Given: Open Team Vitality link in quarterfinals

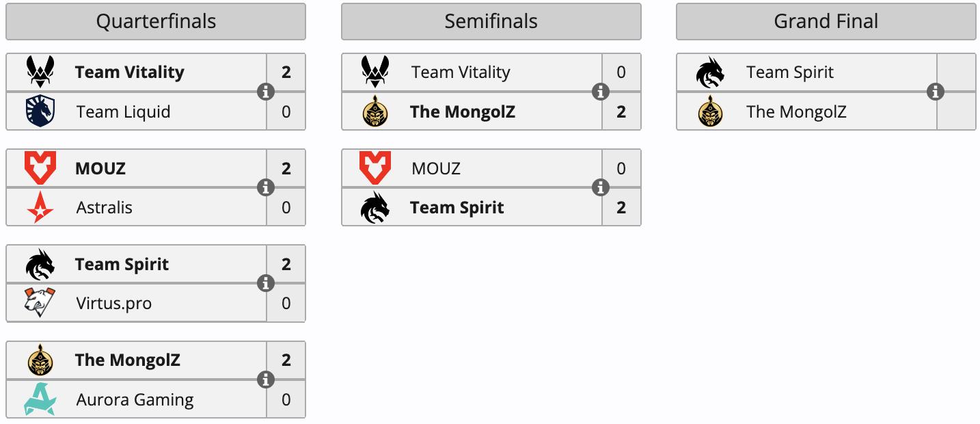Looking at the screenshot, I should point(130,72).
